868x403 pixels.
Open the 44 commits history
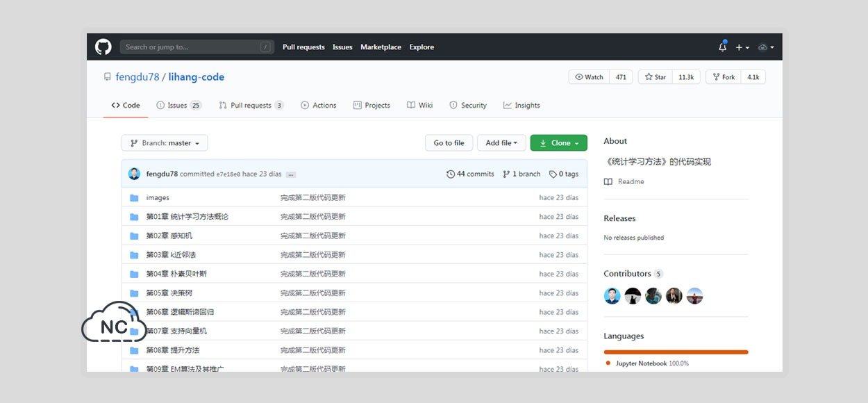470,174
